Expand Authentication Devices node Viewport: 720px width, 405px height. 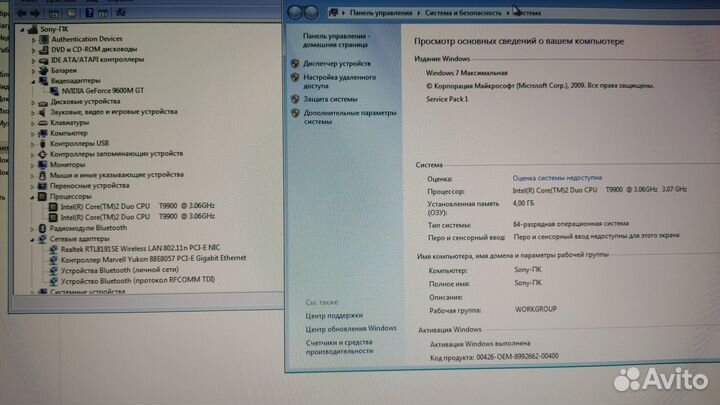[x=33, y=40]
